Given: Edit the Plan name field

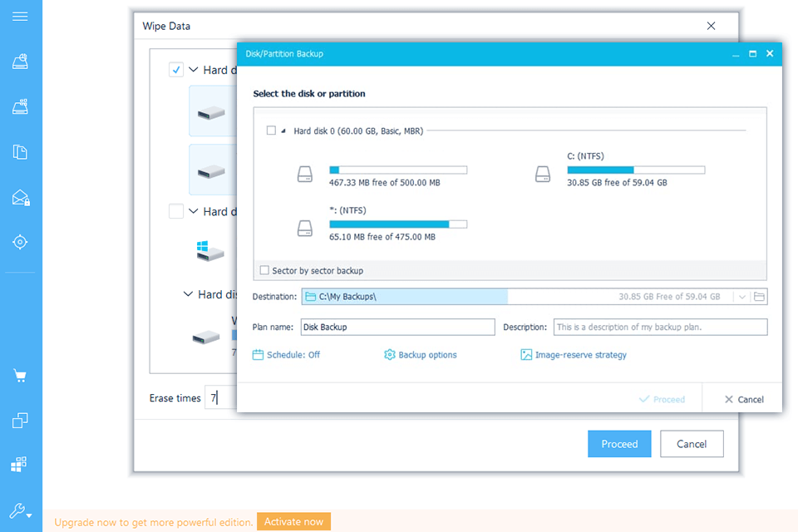Looking at the screenshot, I should pyautogui.click(x=397, y=327).
